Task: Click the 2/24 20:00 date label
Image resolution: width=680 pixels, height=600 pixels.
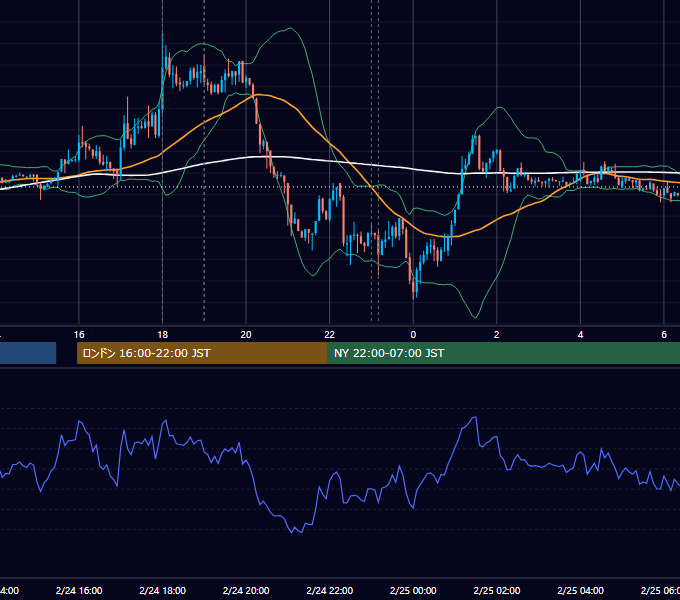Action: pyautogui.click(x=246, y=590)
